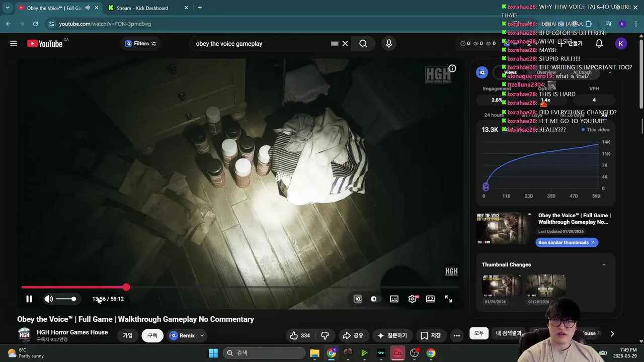Screen dimensions: 644x362
Task: Open File Explorer from the taskbar
Action: coord(315,353)
